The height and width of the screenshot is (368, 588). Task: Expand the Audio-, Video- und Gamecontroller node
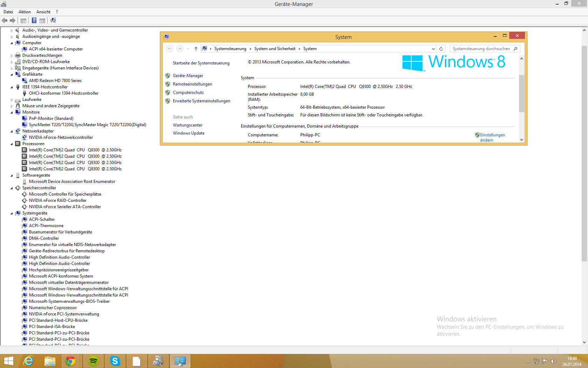click(x=12, y=30)
